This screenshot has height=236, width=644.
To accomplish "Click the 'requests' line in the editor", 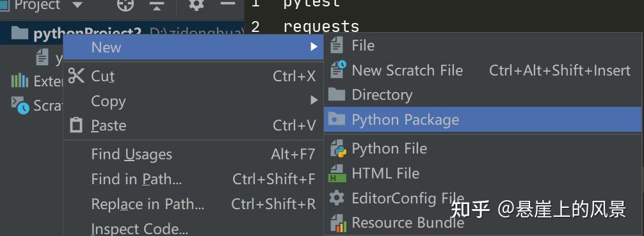I will coord(321,26).
